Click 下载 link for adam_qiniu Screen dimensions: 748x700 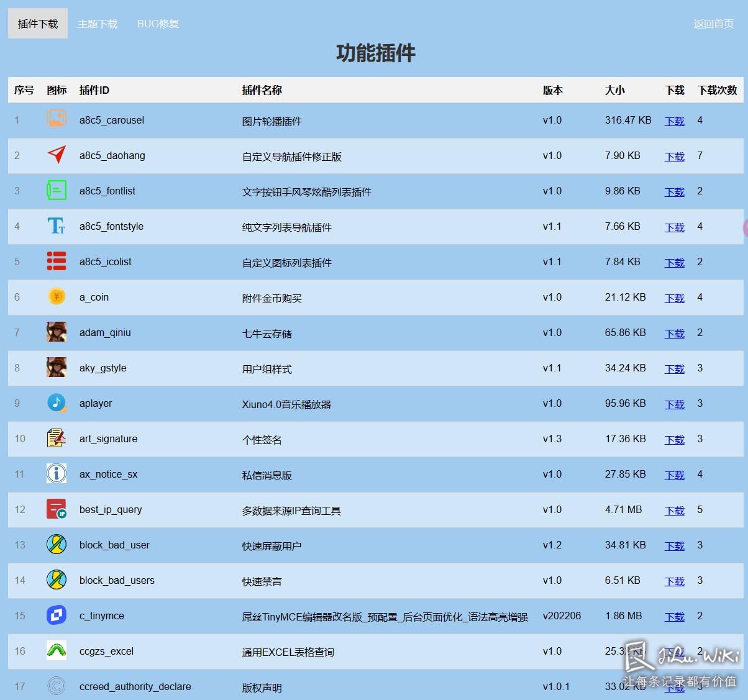click(674, 334)
